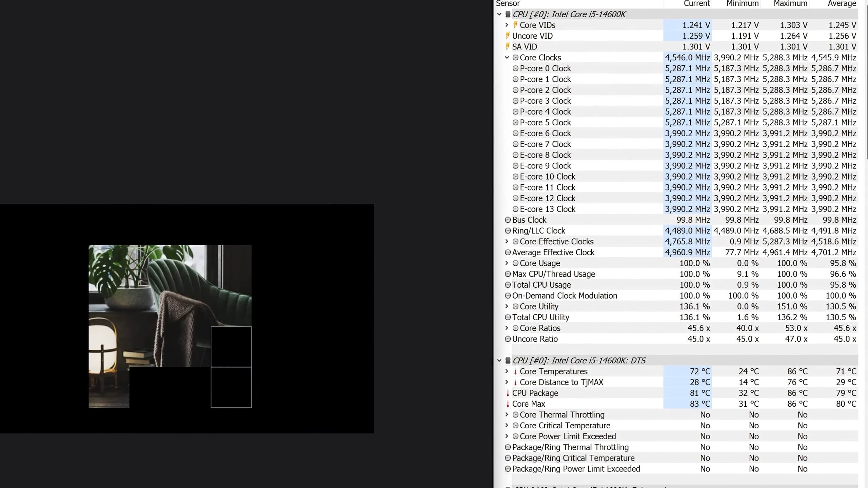Expand the Core Temperatures row
868x488 pixels.
[x=507, y=371]
